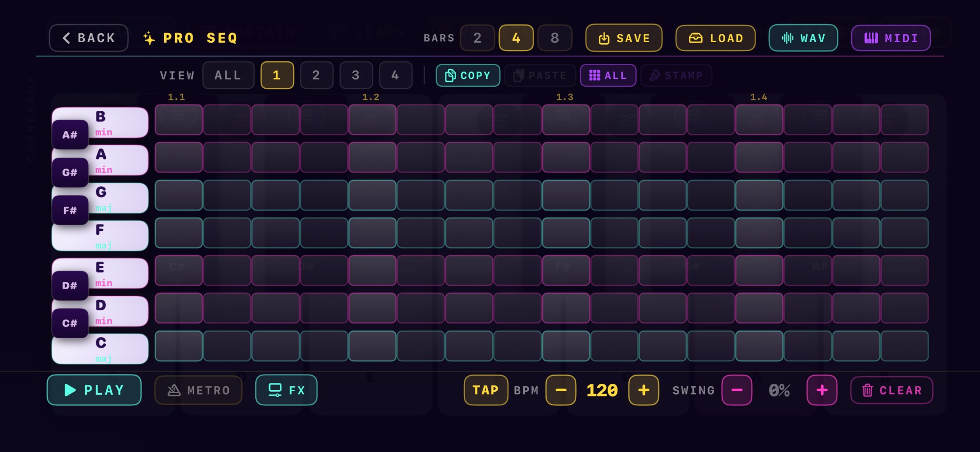Export the sequence as MIDI
The width and height of the screenshot is (980, 452).
pos(891,38)
